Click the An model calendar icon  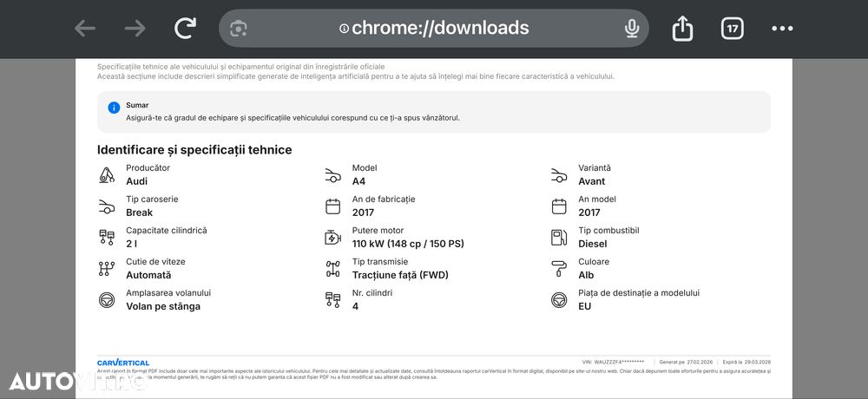coord(559,206)
